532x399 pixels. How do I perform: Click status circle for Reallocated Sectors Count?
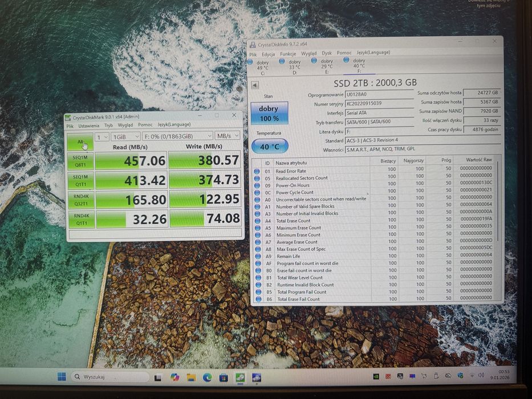point(257,179)
